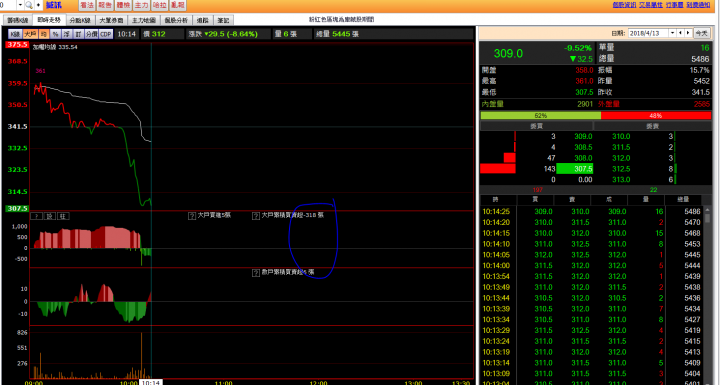Click the 310.0 best ask price

621,136
